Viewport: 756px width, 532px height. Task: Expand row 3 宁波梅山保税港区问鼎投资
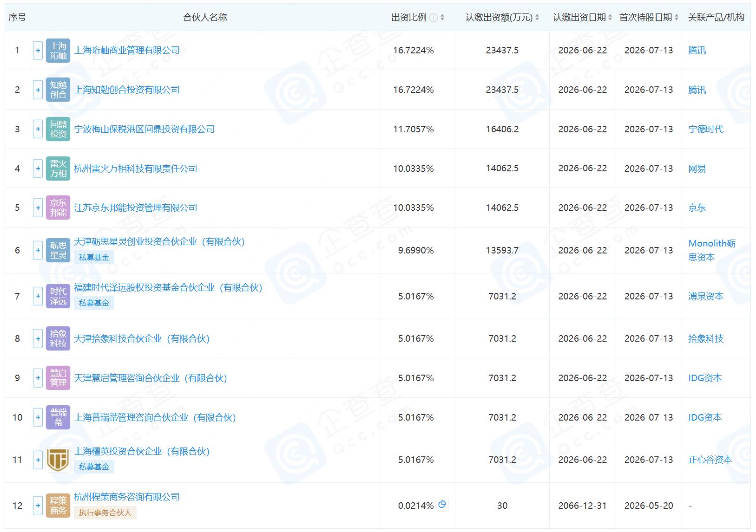tap(38, 129)
